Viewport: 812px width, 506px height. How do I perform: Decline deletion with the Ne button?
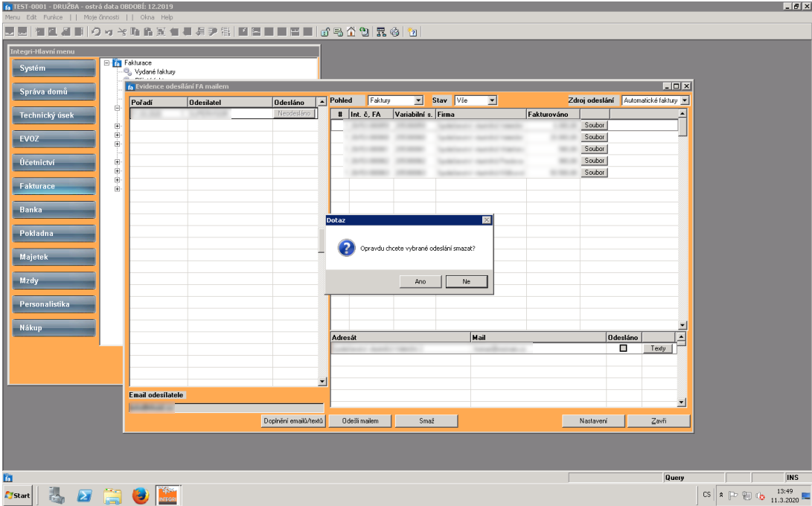[467, 281]
